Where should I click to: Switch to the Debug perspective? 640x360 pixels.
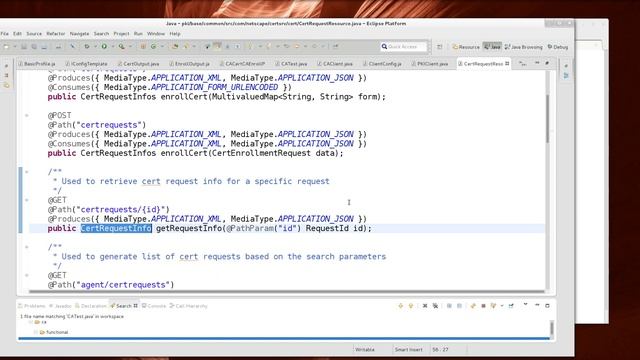click(558, 47)
